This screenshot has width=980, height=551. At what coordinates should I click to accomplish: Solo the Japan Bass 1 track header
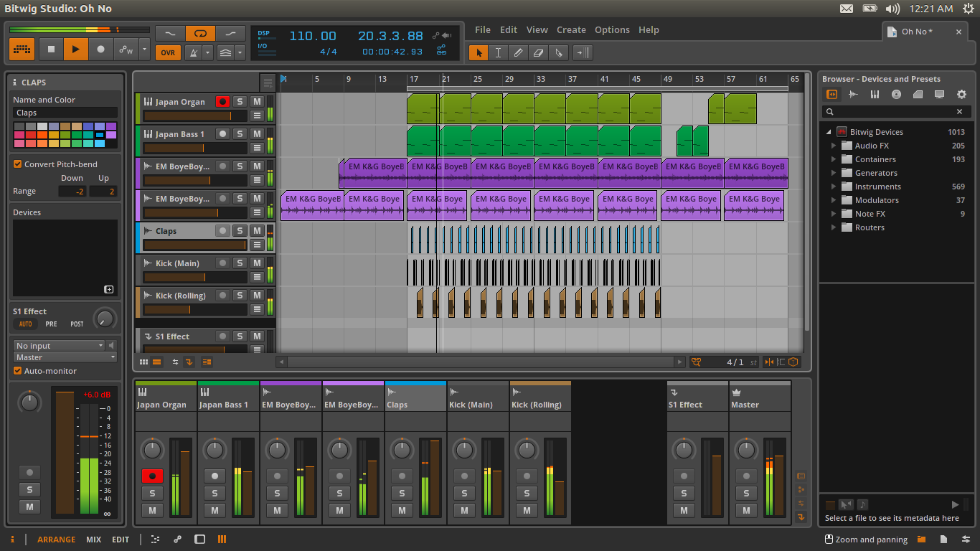pos(240,134)
